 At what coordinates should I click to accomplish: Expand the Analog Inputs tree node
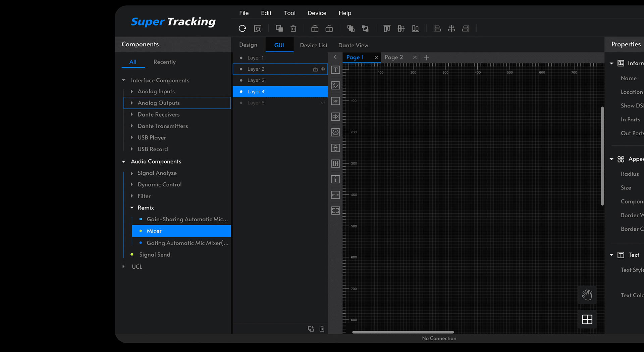(132, 91)
